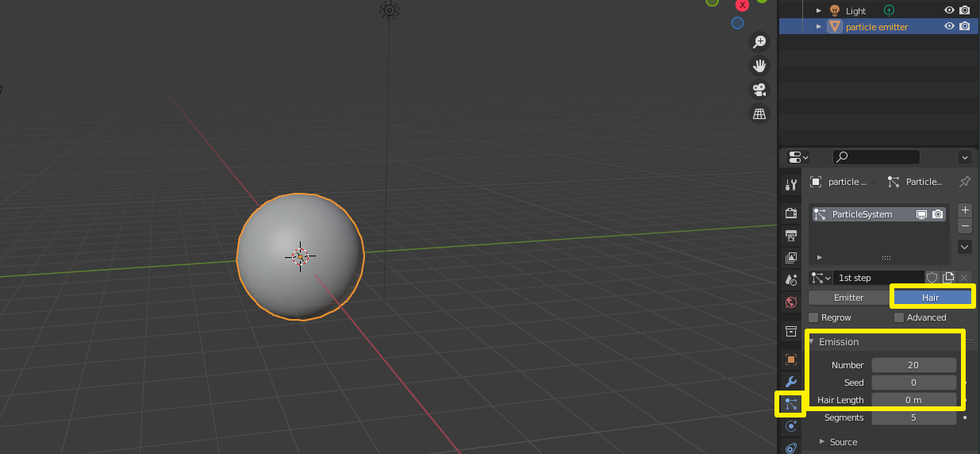Expand particle system list filter triangle
This screenshot has width=980, height=454.
[x=819, y=257]
